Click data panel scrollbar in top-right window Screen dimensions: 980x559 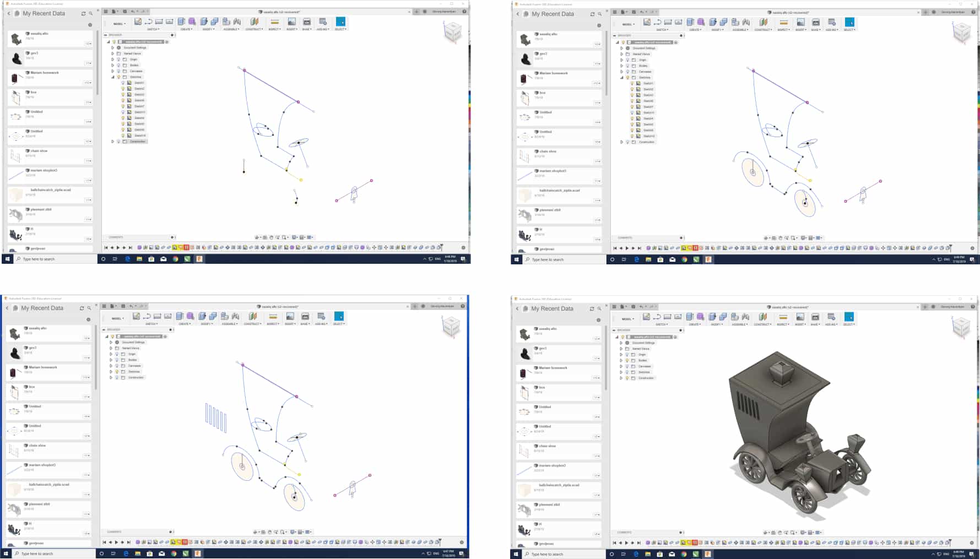pos(606,63)
